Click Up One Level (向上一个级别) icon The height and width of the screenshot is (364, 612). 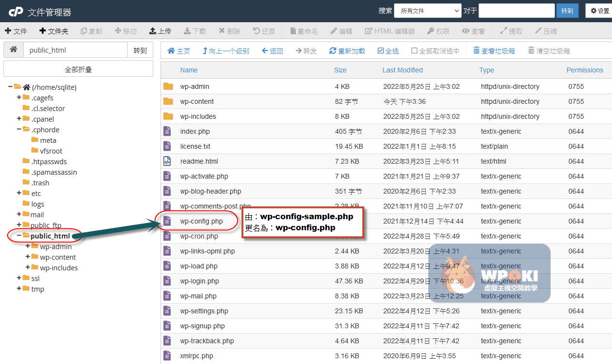point(205,51)
